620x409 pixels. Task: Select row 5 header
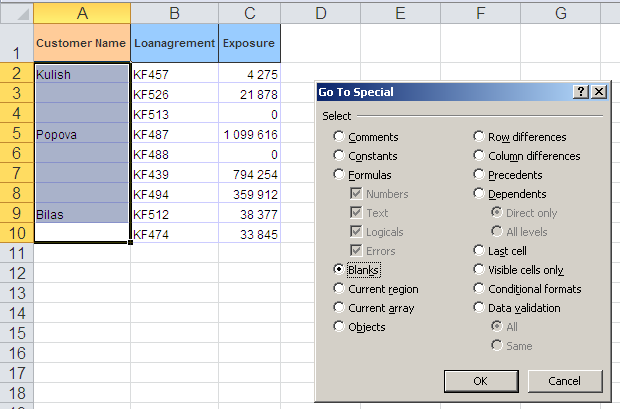pos(16,133)
